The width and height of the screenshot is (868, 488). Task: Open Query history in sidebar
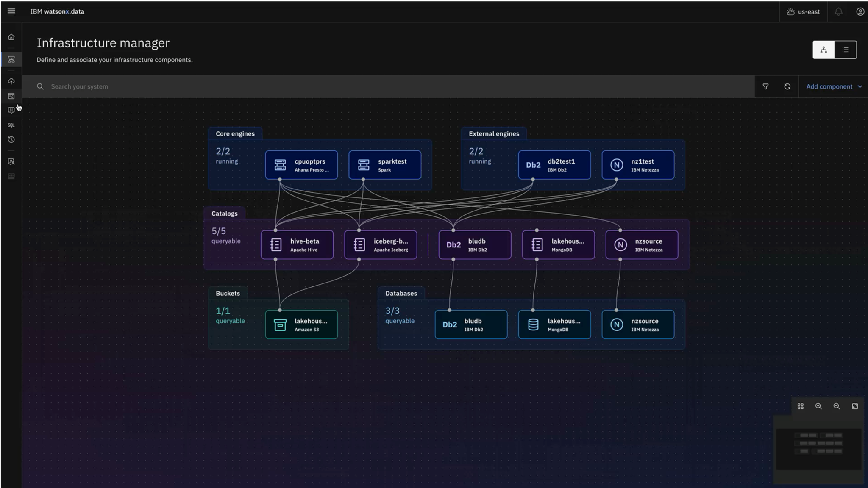click(11, 139)
